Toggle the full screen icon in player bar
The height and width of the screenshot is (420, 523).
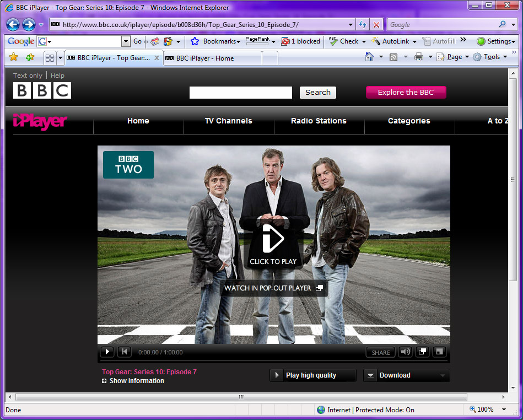click(x=440, y=352)
